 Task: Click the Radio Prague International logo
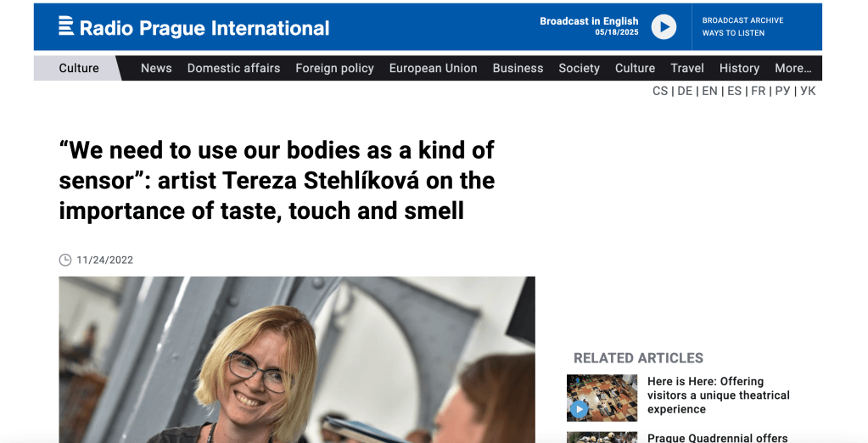193,27
